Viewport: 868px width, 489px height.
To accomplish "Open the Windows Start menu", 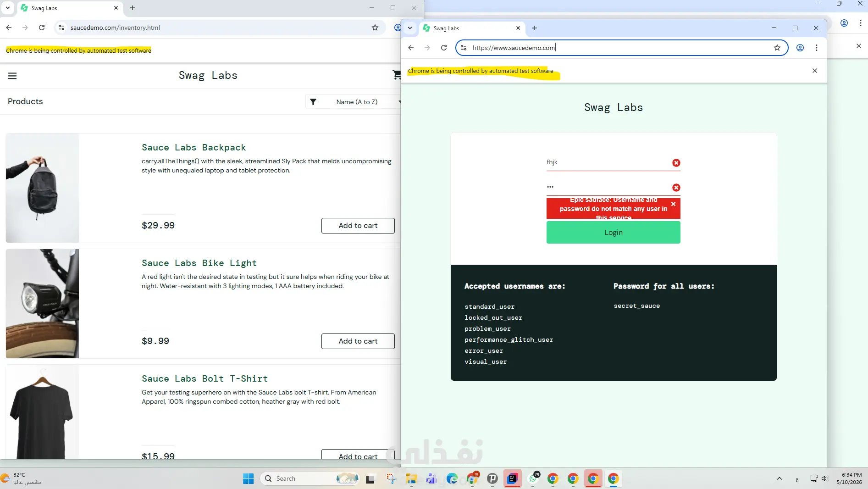I will [x=248, y=478].
